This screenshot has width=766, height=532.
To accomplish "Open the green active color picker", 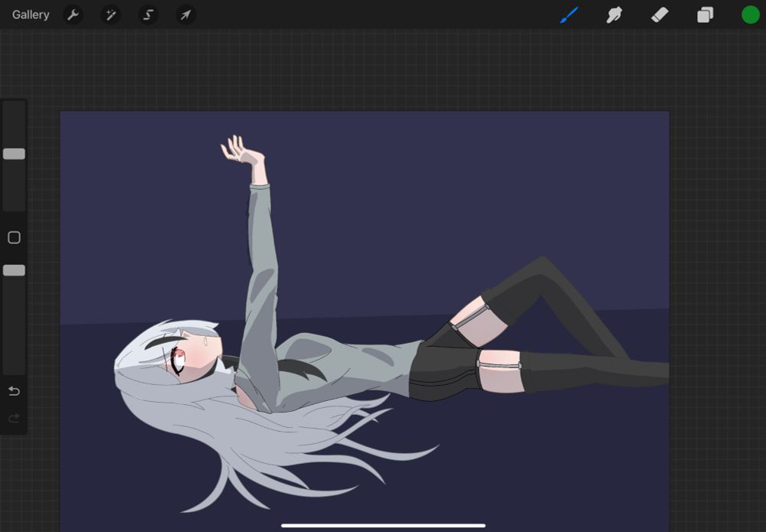I will point(751,15).
